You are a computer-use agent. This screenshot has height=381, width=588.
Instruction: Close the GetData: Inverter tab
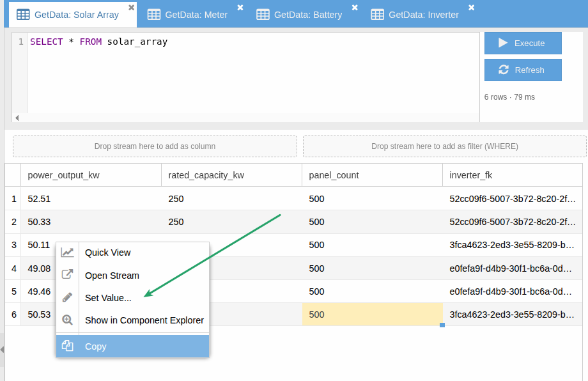tap(472, 8)
